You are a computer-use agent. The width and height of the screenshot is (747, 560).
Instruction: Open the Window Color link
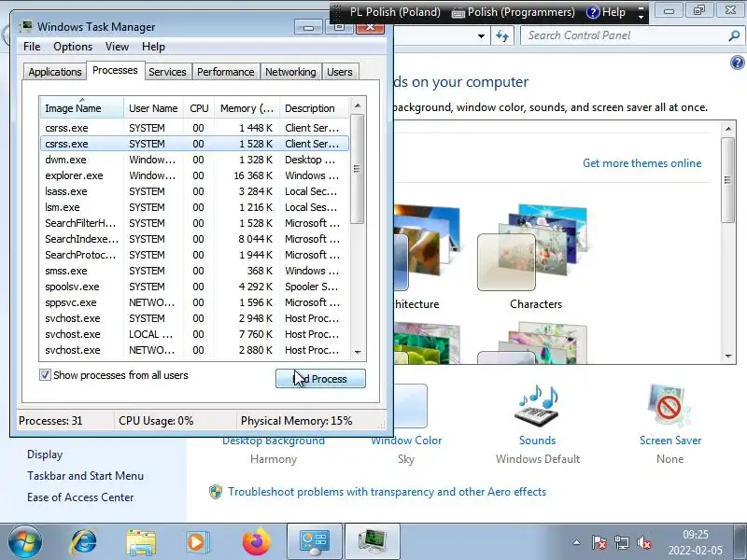(x=406, y=441)
